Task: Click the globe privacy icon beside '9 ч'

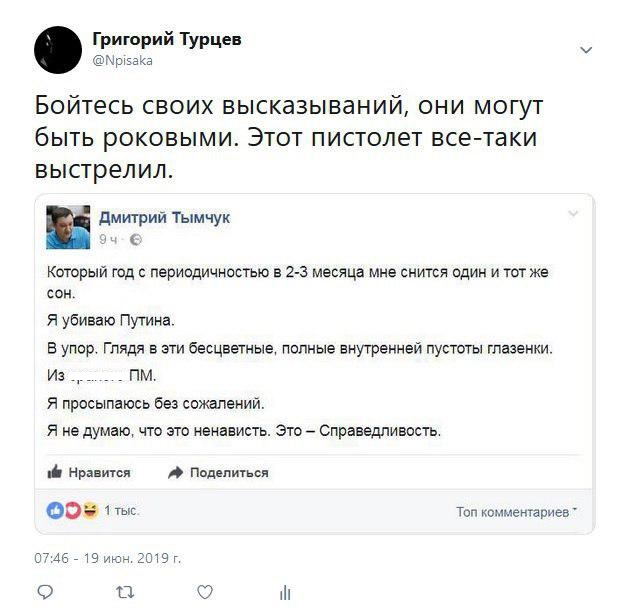Action: [x=136, y=240]
